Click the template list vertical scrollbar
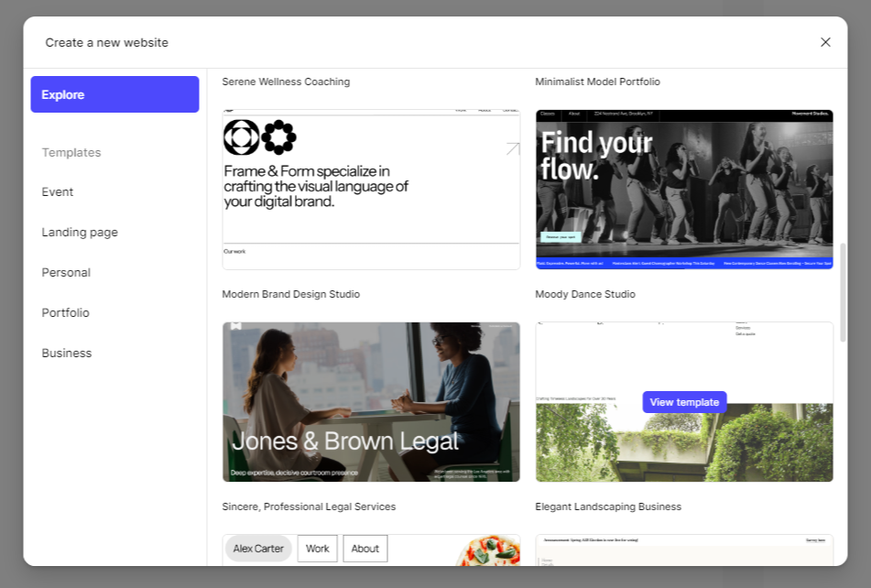This screenshot has height=588, width=871. 843,292
